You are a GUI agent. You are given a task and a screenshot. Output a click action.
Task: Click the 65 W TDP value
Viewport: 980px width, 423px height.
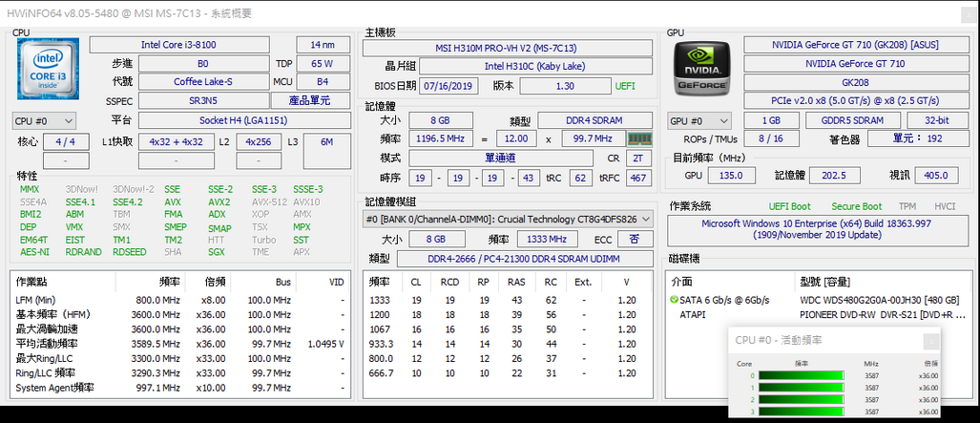click(323, 63)
